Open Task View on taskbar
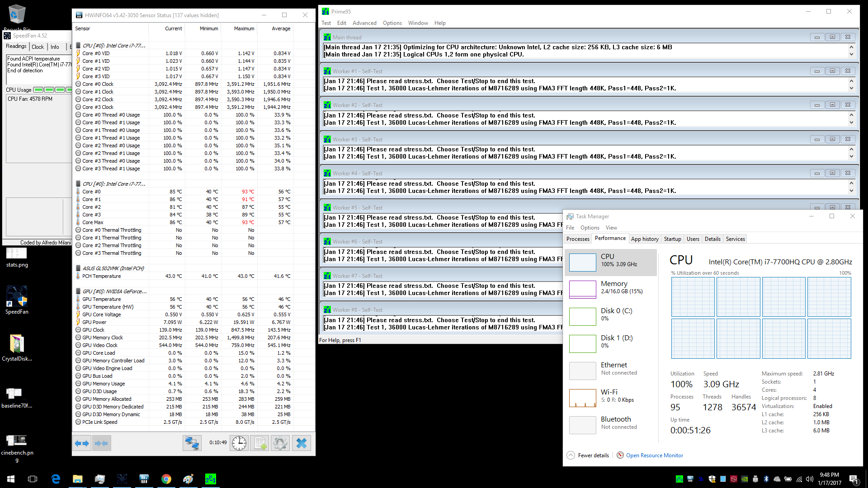This screenshot has width=868, height=488. point(33,479)
